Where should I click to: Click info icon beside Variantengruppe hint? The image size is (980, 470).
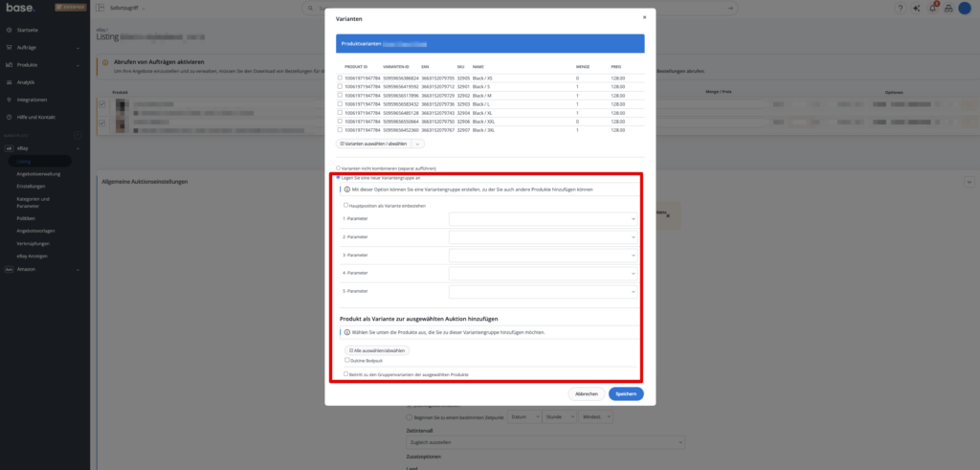[346, 190]
